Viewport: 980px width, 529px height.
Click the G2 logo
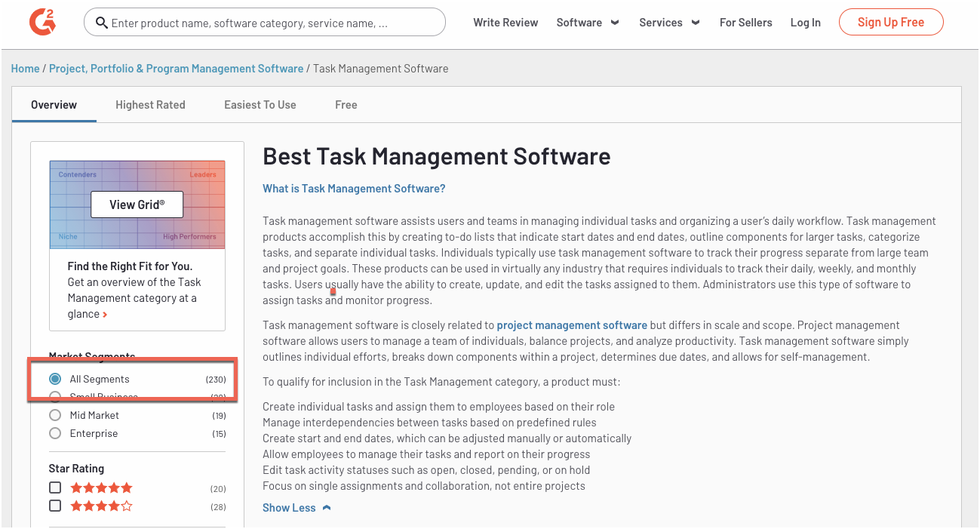pos(42,22)
